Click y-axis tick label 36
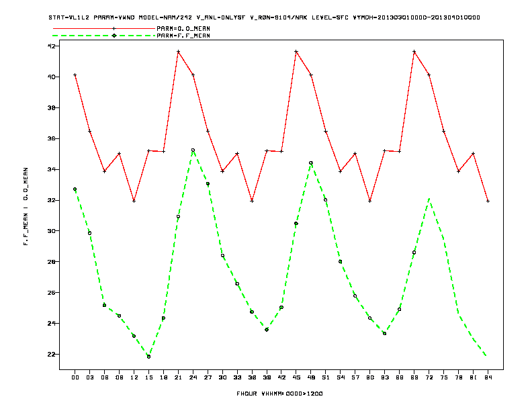The height and width of the screenshot is (411, 532). click(x=52, y=138)
